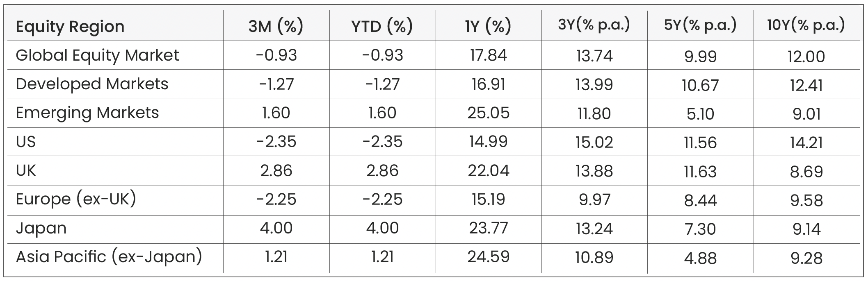This screenshot has width=868, height=281.
Task: Click the Asia Pacific (ex-Japan) row label
Action: click(x=109, y=257)
